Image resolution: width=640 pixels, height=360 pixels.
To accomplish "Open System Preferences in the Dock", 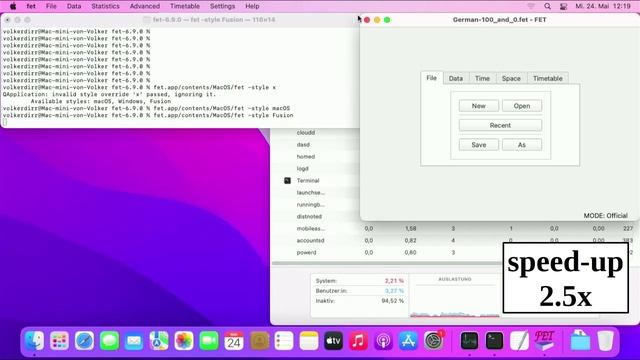I will click(433, 340).
